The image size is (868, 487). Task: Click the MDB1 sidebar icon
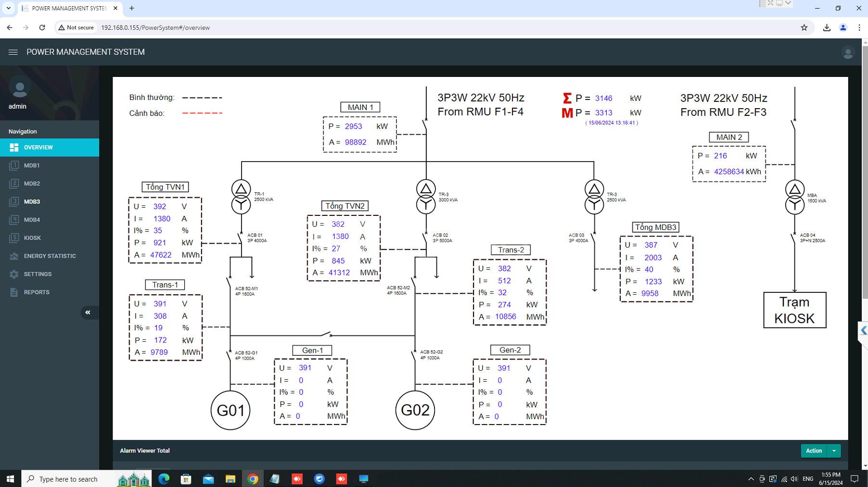pyautogui.click(x=14, y=165)
